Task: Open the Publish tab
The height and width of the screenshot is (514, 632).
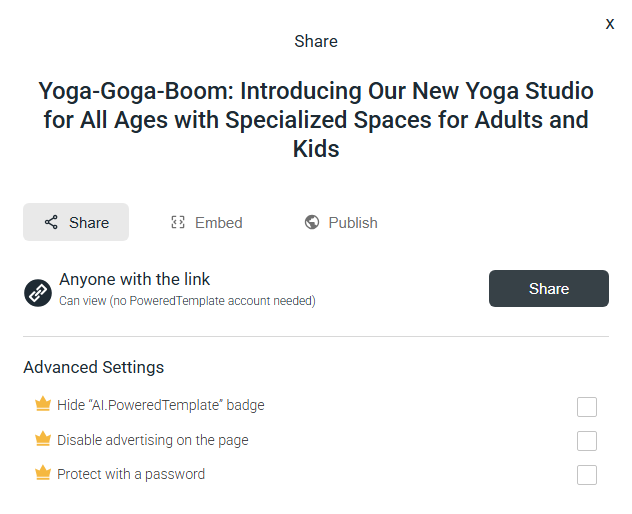Action: click(x=341, y=223)
